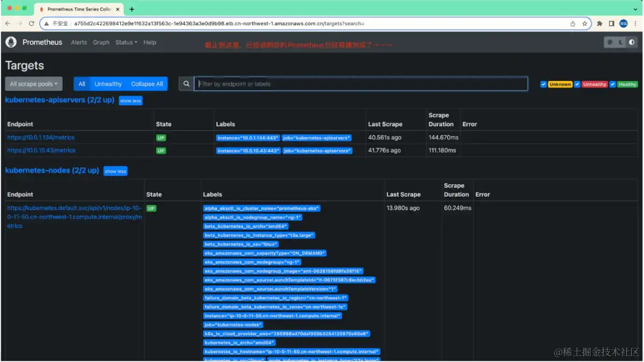Open a new browser tab
This screenshot has width=644, height=362.
click(132, 9)
